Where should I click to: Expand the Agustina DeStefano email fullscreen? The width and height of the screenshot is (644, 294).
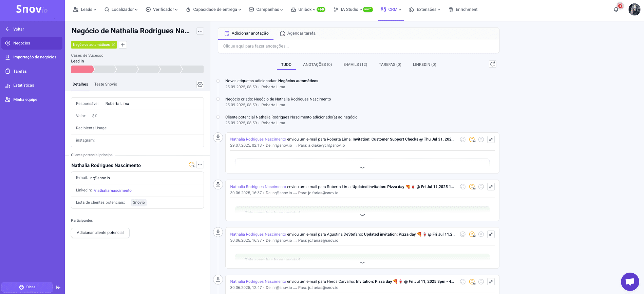(x=491, y=234)
